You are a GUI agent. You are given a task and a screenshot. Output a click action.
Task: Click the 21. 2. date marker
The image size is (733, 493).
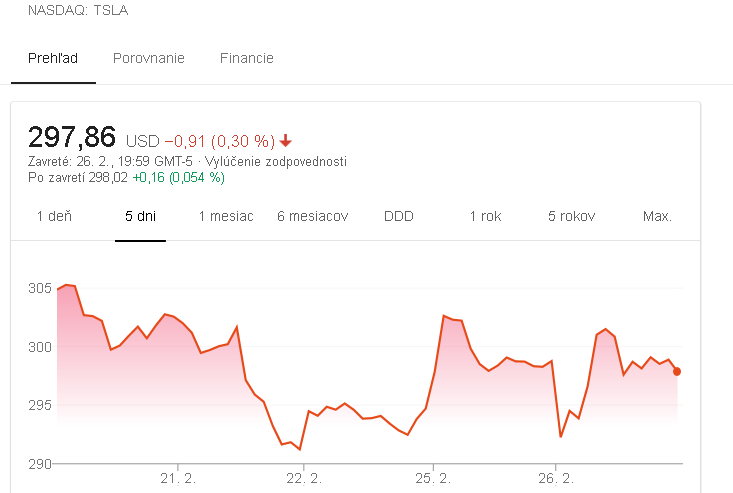tap(178, 478)
